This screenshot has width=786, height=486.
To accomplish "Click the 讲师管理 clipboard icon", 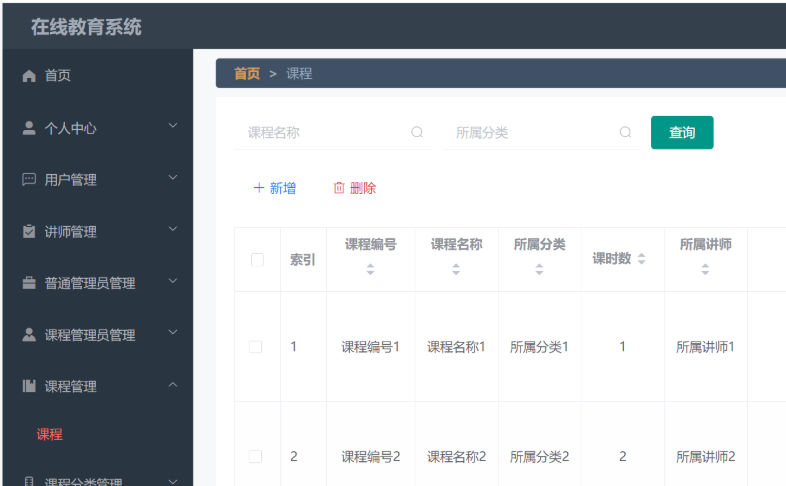I will pos(29,231).
